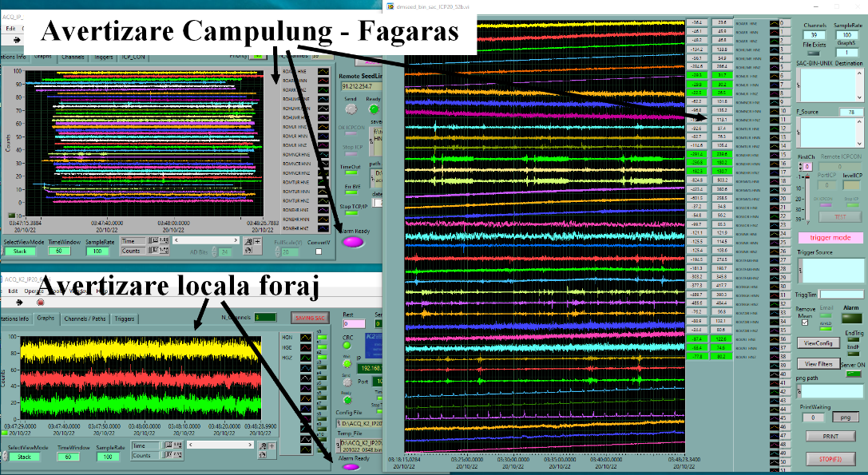The width and height of the screenshot is (868, 475).
Task: Click down arrow of F_Source list box
Action: coord(858,145)
